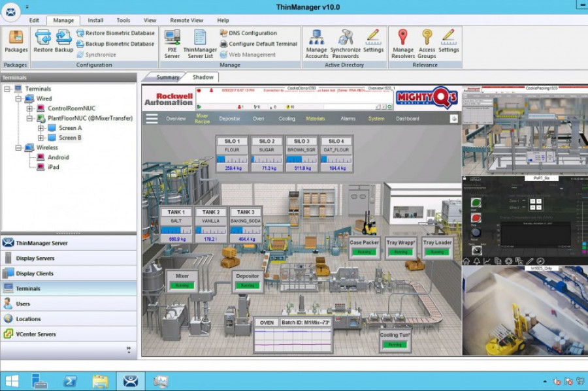Viewport: 588px width, 391px height.
Task: Click the Synchronize ribbon item
Action: click(x=97, y=55)
